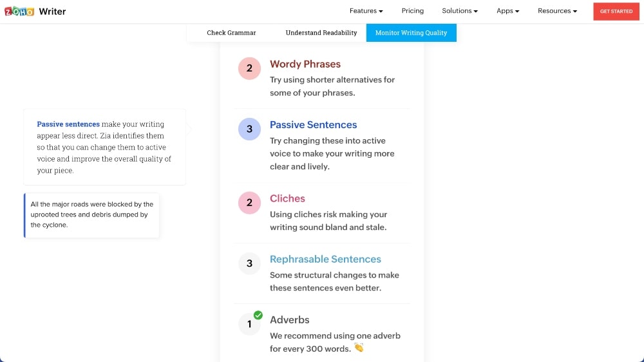The height and width of the screenshot is (362, 644).
Task: Click the Passive Sentences count badge
Action: 249,129
